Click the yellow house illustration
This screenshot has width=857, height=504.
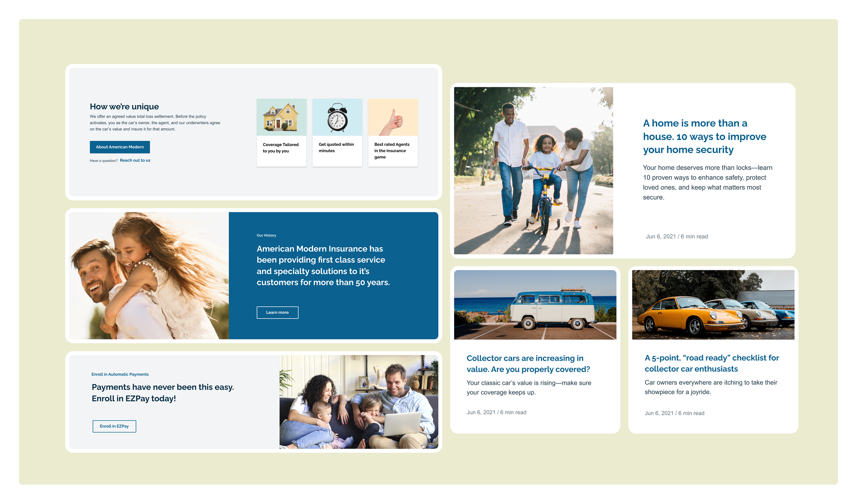click(x=281, y=117)
